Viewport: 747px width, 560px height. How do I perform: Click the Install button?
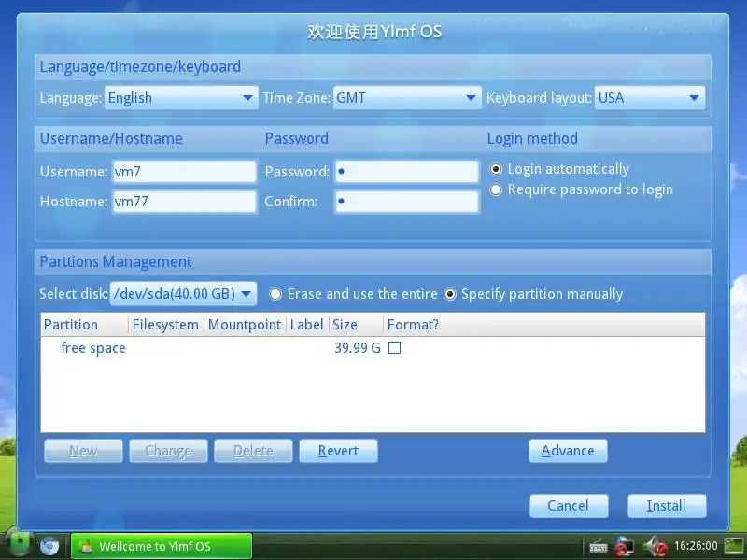tap(667, 505)
